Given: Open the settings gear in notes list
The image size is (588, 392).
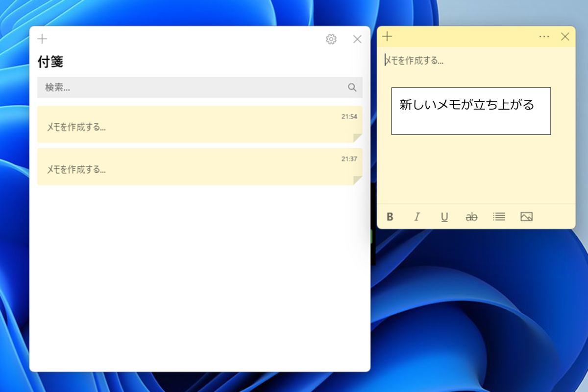Looking at the screenshot, I should pos(331,39).
